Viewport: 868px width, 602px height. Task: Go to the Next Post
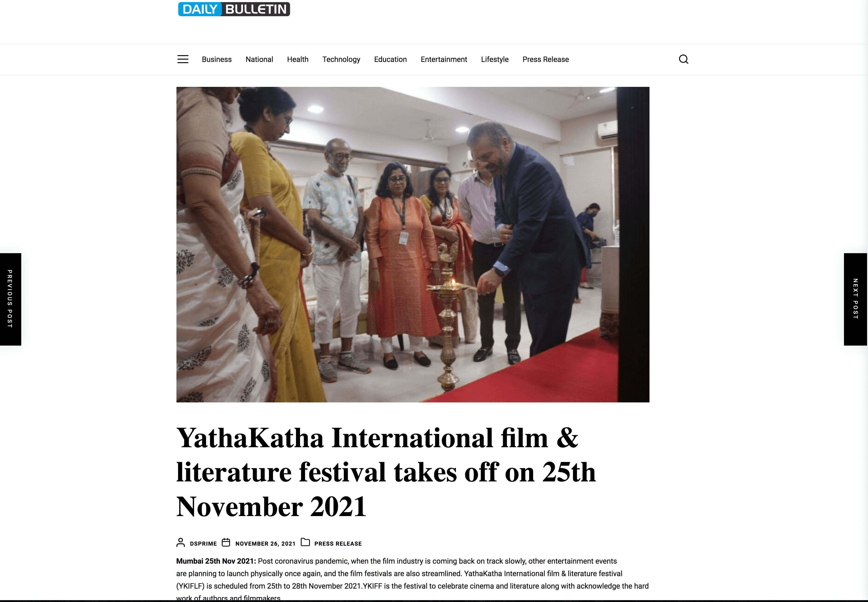pyautogui.click(x=856, y=299)
